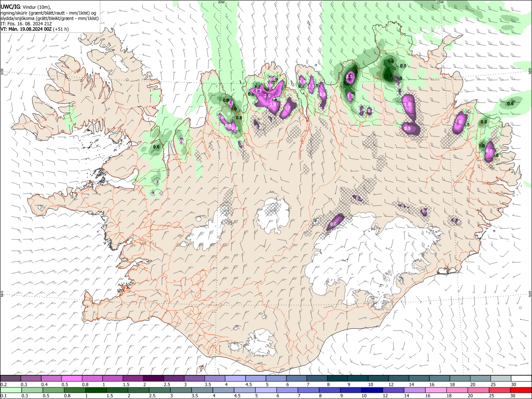The height and width of the screenshot is (399, 532).
Task: Click the 'rigning/skúrir' legend description line
Action: pyautogui.click(x=48, y=12)
